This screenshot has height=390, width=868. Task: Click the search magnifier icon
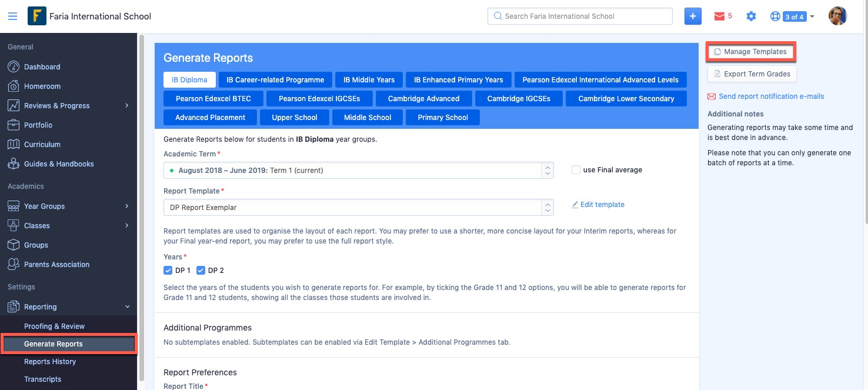click(498, 16)
